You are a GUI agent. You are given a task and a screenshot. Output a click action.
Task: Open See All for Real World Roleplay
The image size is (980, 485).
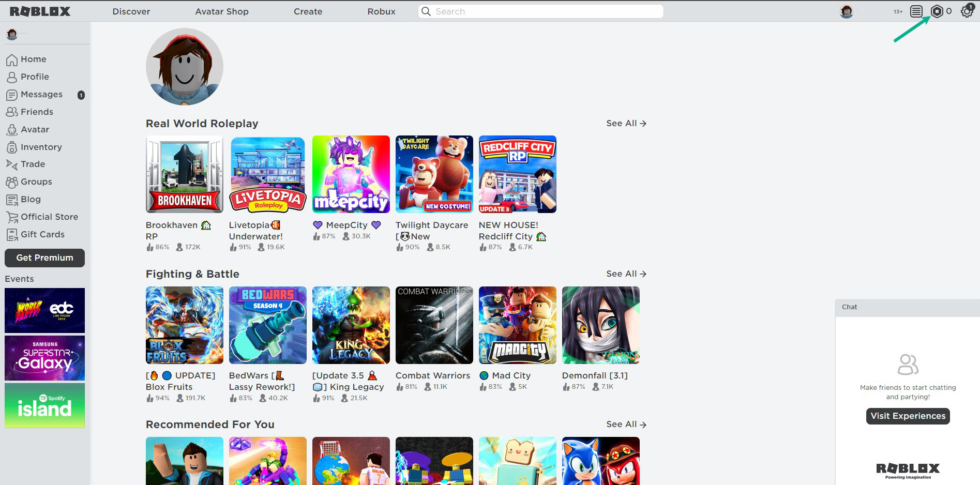click(626, 123)
